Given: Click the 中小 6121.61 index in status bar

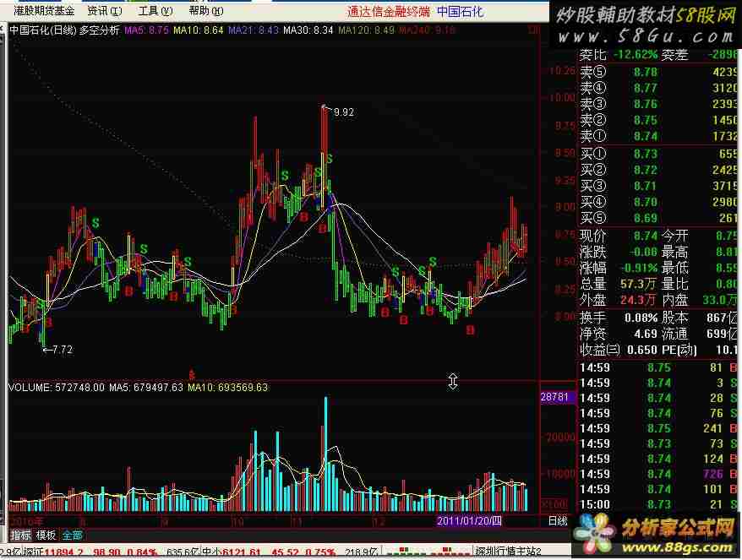Looking at the screenshot, I should click(232, 552).
